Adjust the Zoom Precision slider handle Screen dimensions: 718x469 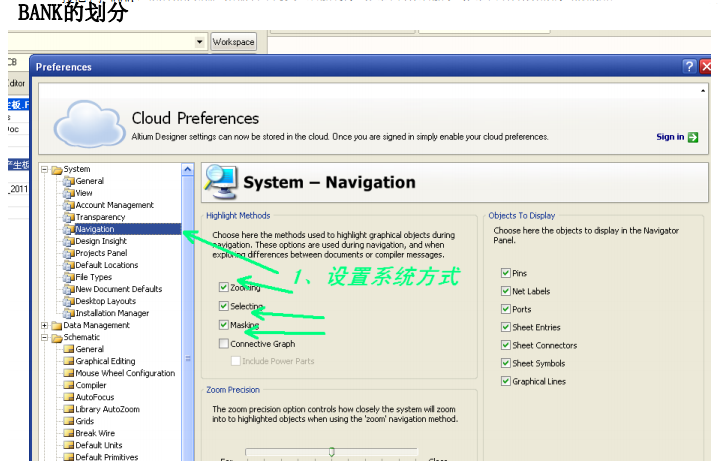click(332, 452)
